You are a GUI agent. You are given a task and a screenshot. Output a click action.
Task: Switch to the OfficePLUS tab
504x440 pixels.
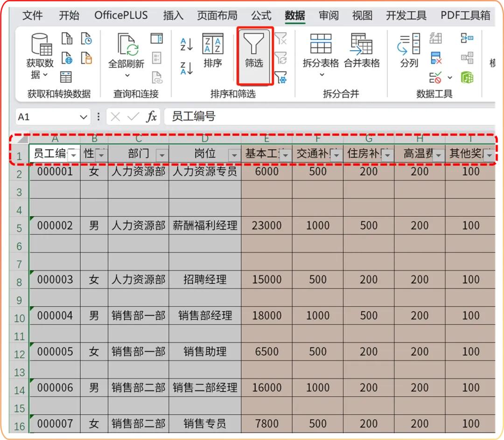coord(121,15)
